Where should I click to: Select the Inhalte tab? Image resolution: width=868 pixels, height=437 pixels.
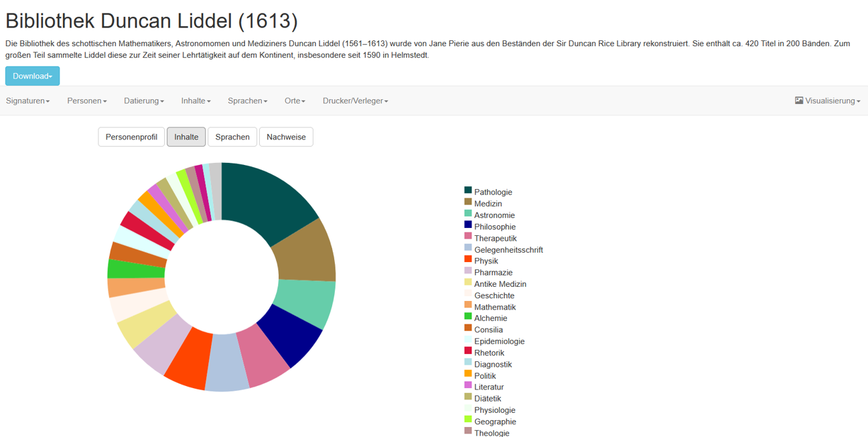click(186, 137)
